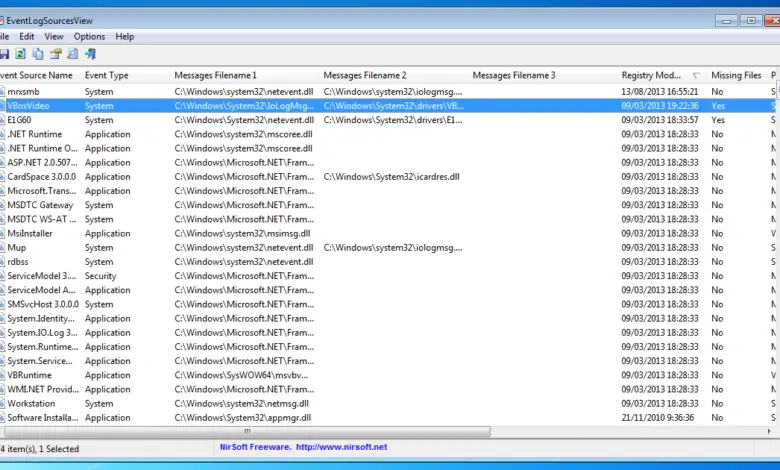Click the row icon beside Mup
Viewport: 780px width, 470px height.
(2, 248)
